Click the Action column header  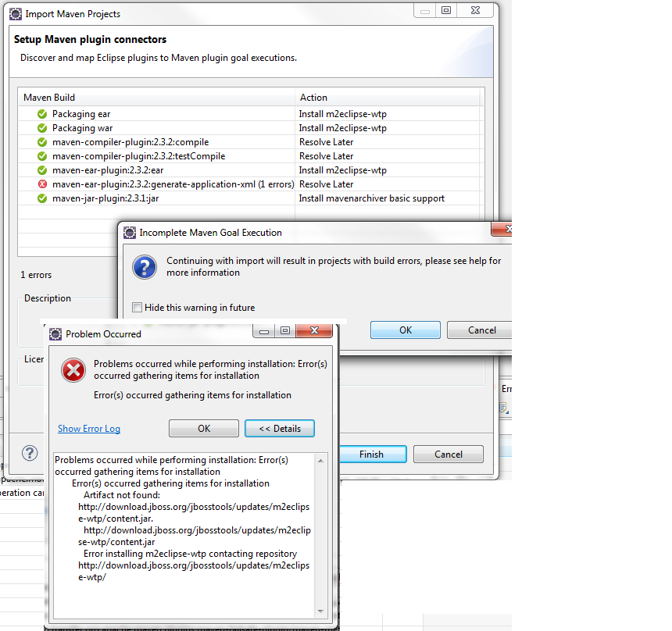(388, 98)
